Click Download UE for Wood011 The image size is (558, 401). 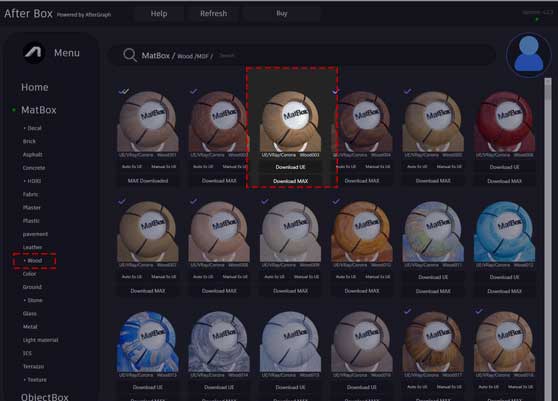[433, 277]
